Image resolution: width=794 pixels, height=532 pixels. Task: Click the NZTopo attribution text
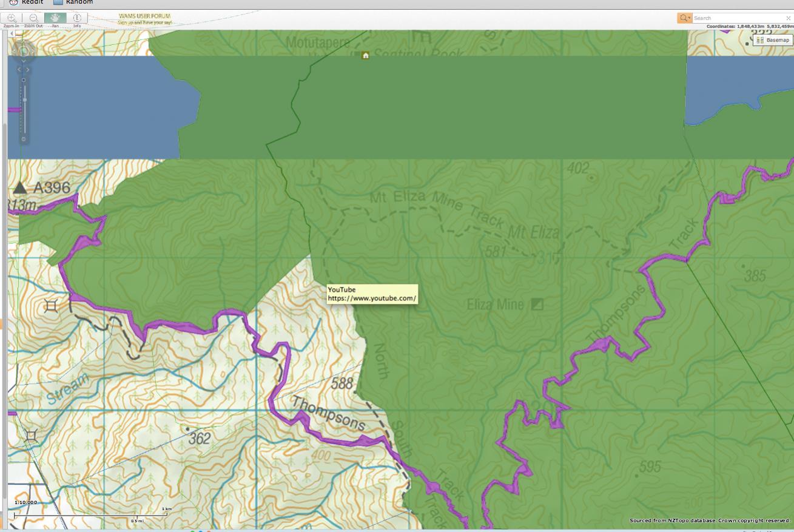tap(710, 520)
